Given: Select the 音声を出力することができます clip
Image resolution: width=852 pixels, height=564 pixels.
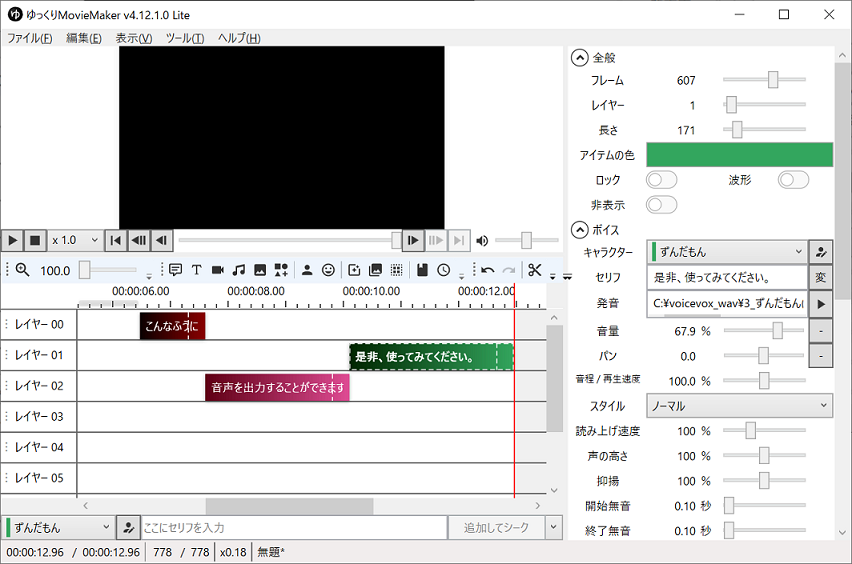Looking at the screenshot, I should point(277,387).
